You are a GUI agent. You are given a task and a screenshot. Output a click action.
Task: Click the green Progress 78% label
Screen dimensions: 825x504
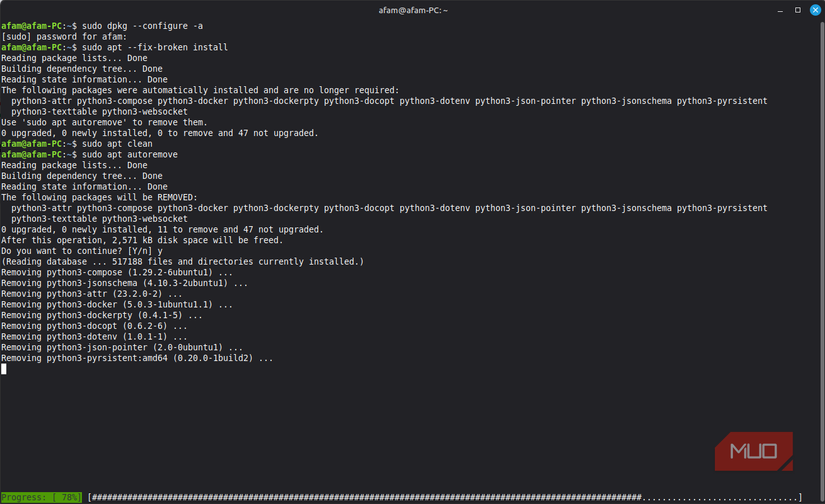click(x=41, y=497)
